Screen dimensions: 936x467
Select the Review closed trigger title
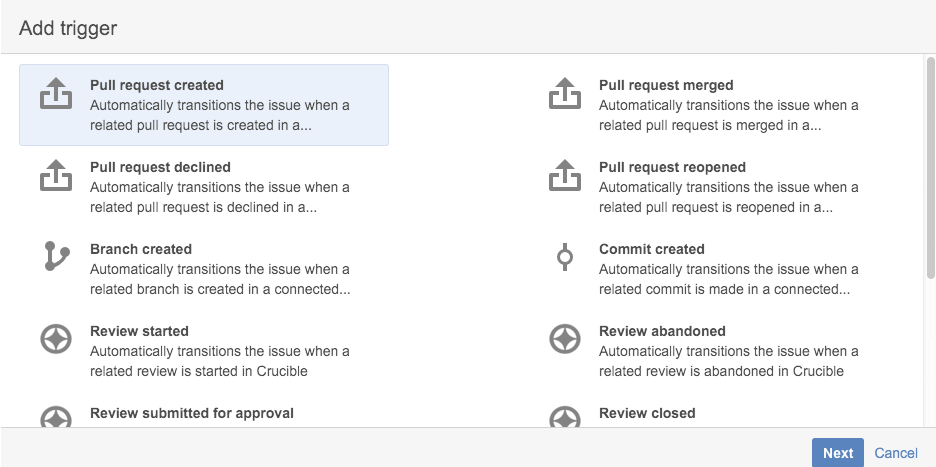[647, 413]
